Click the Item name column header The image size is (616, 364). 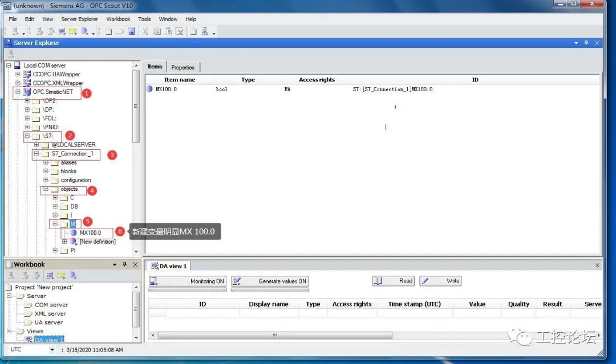[x=180, y=80]
